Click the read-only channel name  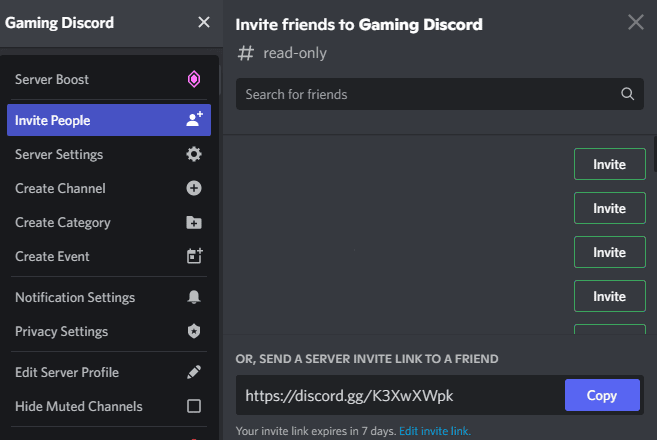pyautogui.click(x=295, y=53)
